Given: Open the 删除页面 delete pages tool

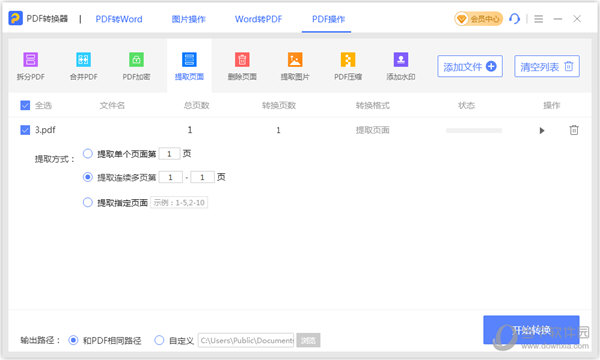Looking at the screenshot, I should point(242,66).
